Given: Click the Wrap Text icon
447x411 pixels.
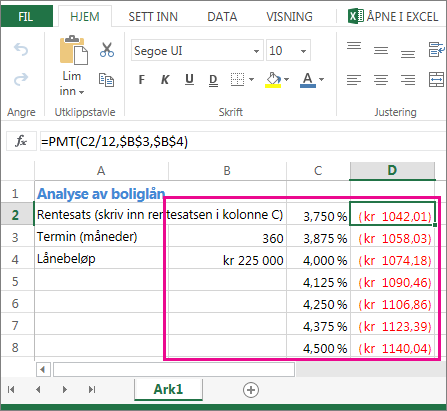Looking at the screenshot, I should coord(436,50).
